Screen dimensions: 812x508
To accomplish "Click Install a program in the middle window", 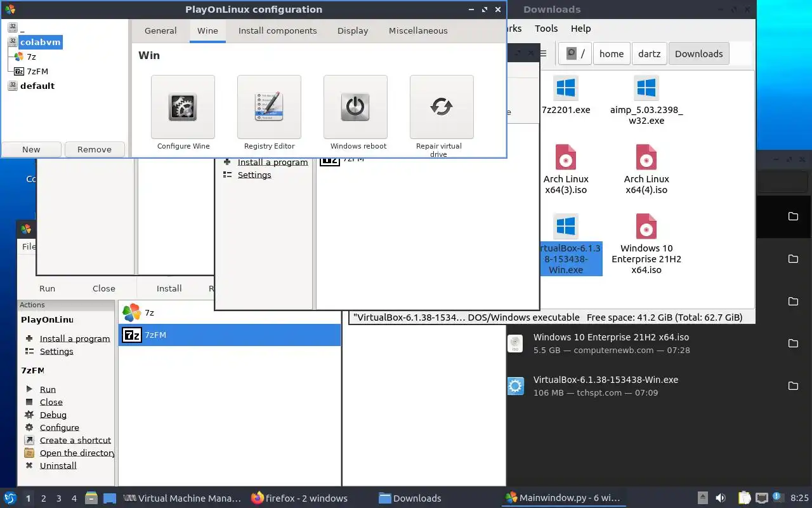I will 273,162.
